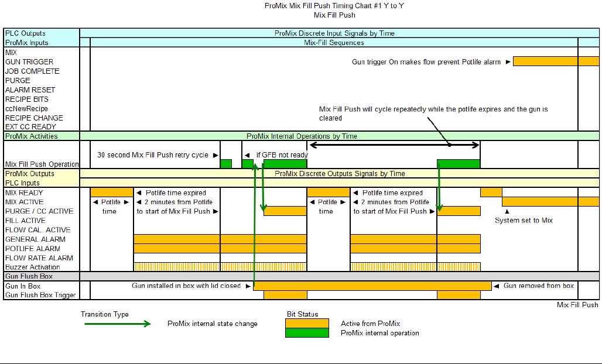Click 'System set to Mix' annotation

[x=524, y=220]
